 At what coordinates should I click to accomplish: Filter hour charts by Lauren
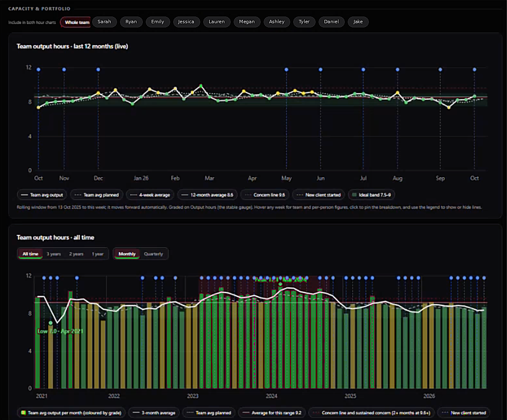(x=217, y=22)
